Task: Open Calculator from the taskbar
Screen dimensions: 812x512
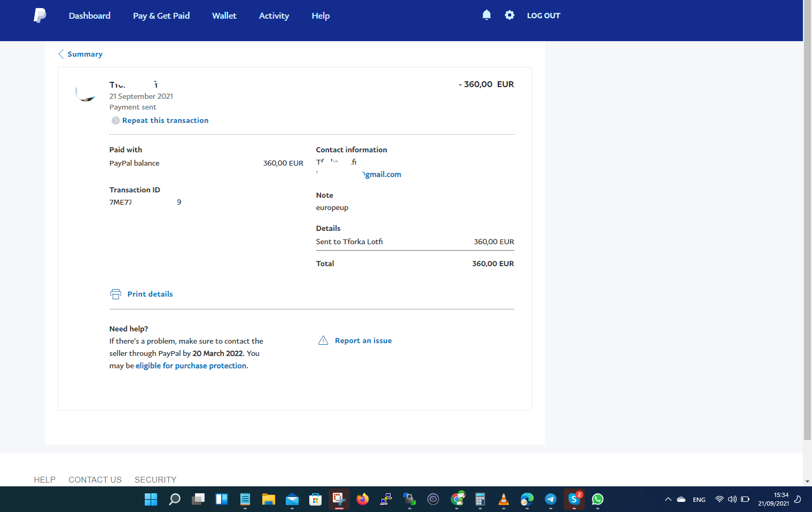Action: pyautogui.click(x=480, y=499)
